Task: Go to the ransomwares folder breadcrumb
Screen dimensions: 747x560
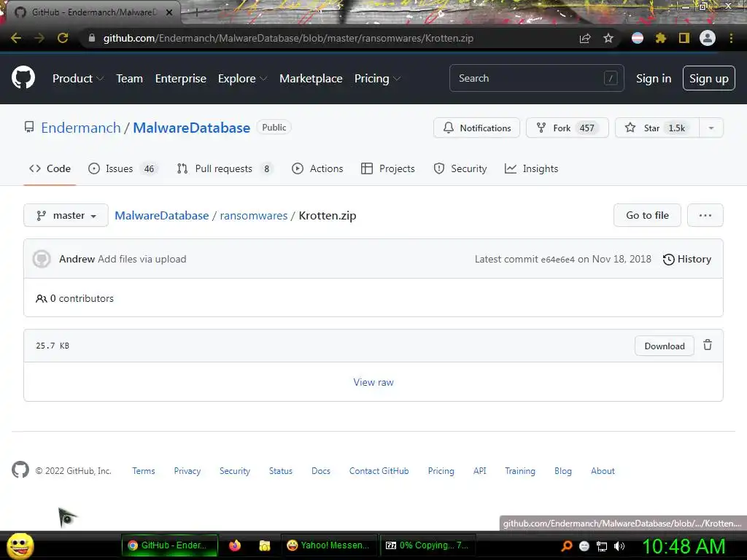Action: tap(254, 215)
